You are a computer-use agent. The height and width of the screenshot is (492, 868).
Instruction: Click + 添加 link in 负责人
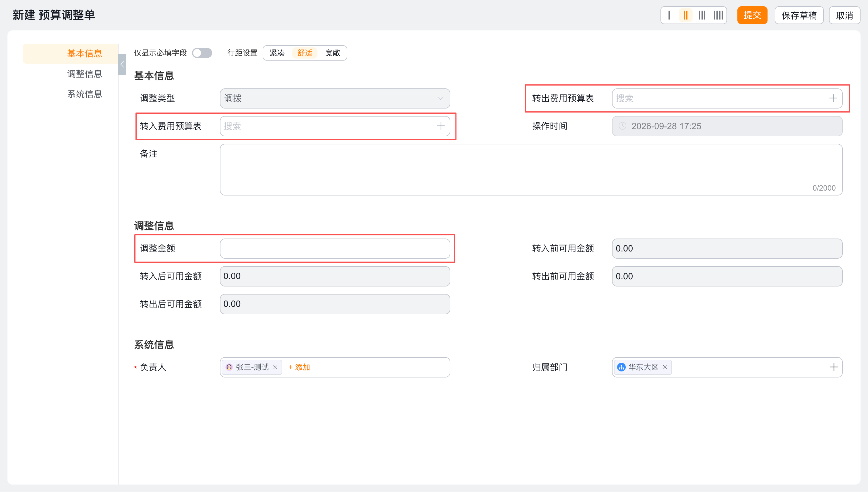click(x=299, y=367)
